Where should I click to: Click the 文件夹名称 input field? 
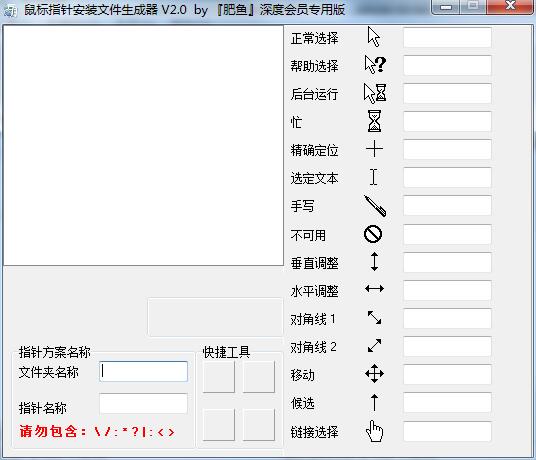144,371
